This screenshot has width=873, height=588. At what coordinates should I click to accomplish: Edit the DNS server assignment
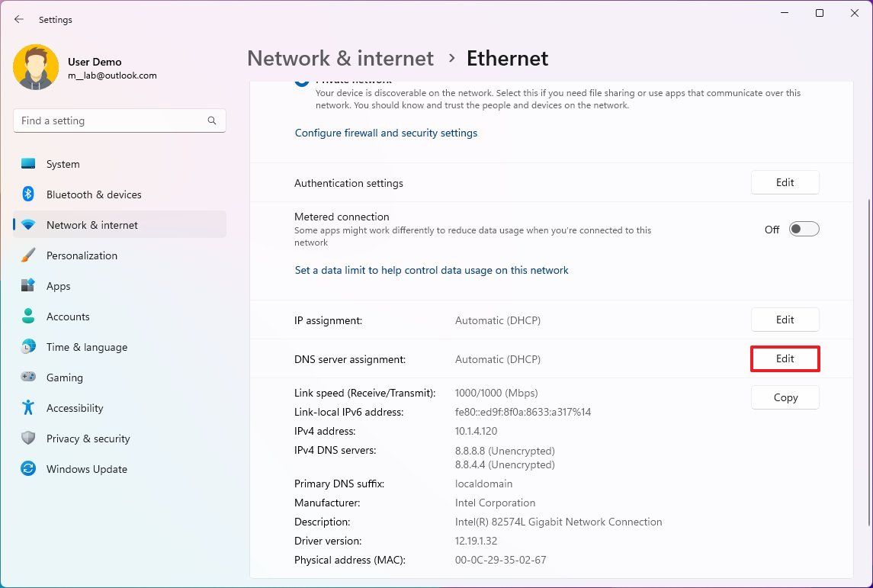(x=785, y=358)
